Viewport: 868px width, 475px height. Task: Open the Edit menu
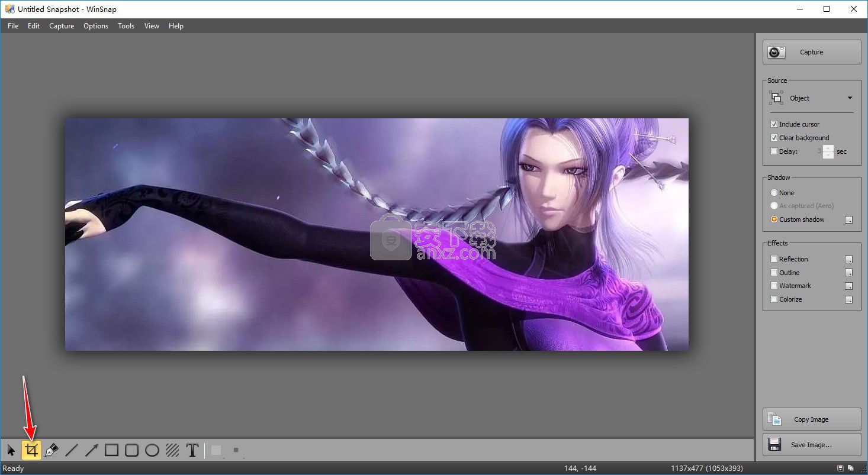point(34,26)
